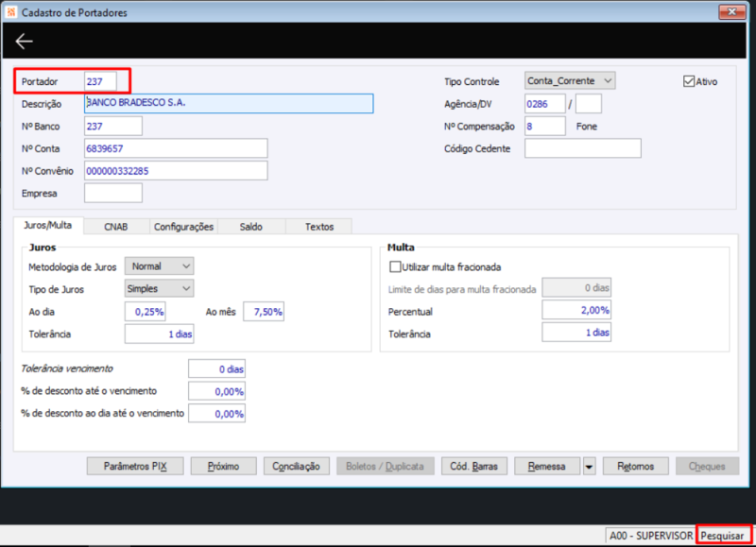
Task: Enable Utilizar multa fracionada checkbox
Action: (395, 266)
